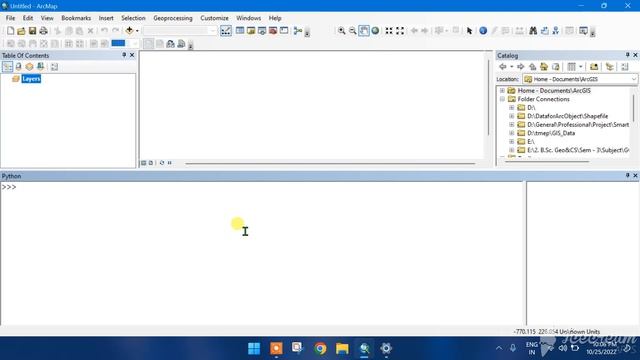640x360 pixels.
Task: Go to Catalog home folder
Action: (x=544, y=67)
